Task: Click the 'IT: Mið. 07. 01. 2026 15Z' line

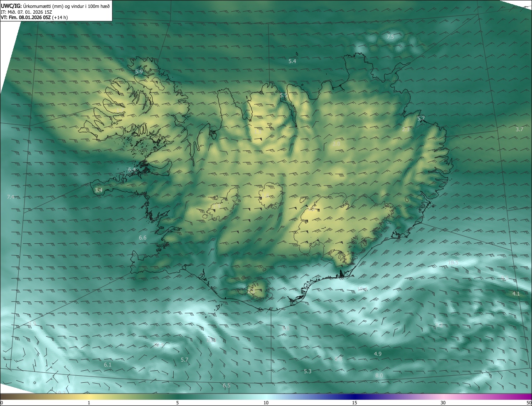Action: click(25, 12)
